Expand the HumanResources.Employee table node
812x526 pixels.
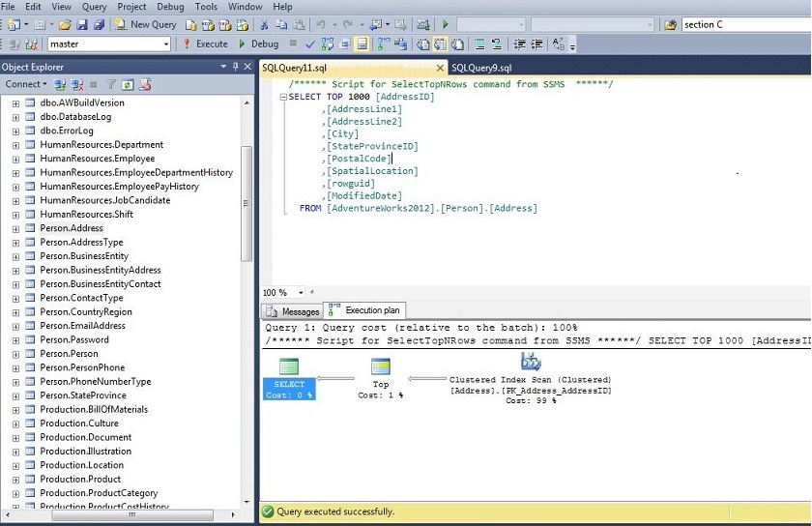15,159
